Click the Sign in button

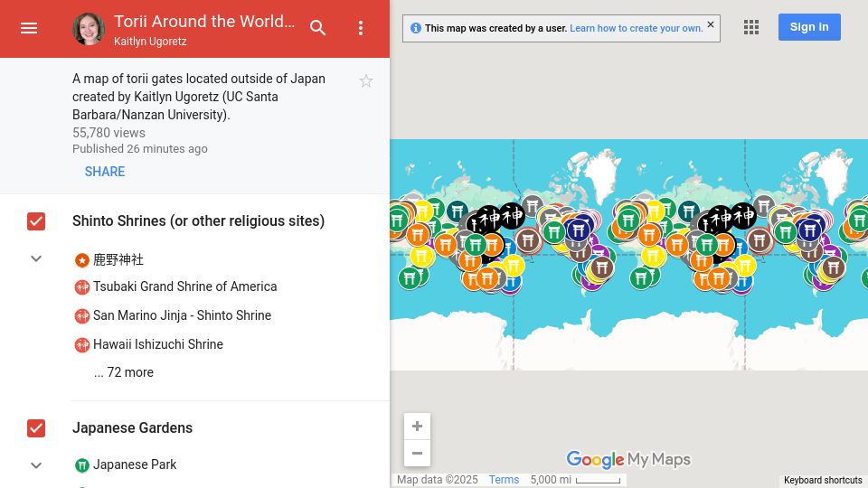(x=809, y=27)
